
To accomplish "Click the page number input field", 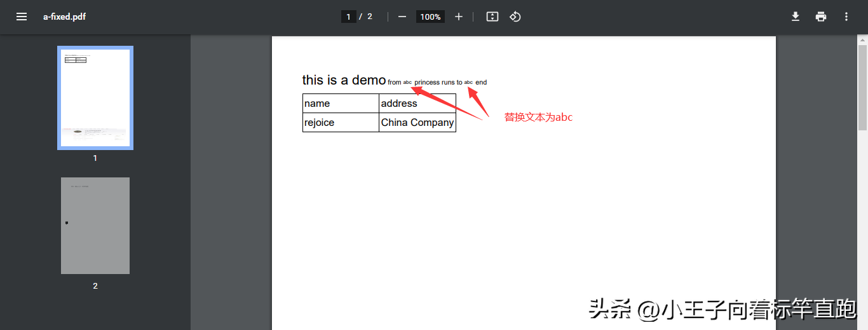I will 348,17.
